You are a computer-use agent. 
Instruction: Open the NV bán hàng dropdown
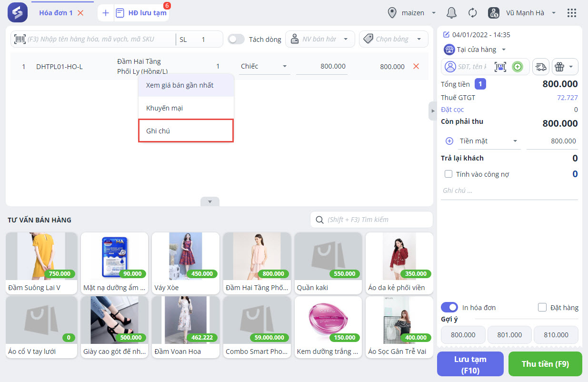click(x=320, y=39)
